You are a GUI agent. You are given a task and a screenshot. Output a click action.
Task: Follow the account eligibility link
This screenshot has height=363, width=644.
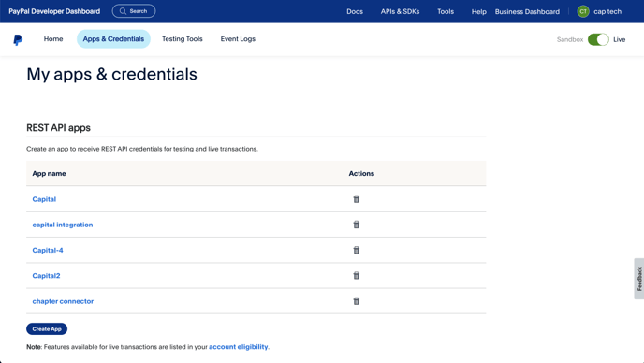click(238, 346)
